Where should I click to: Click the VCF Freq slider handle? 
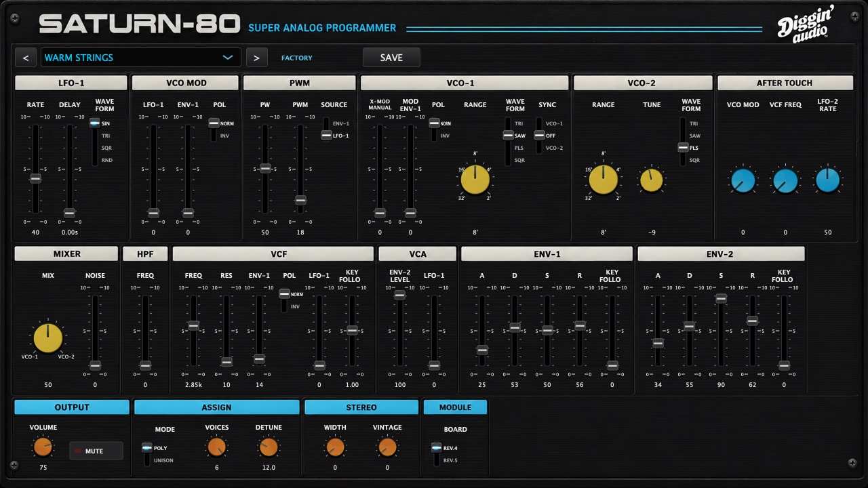pos(193,326)
